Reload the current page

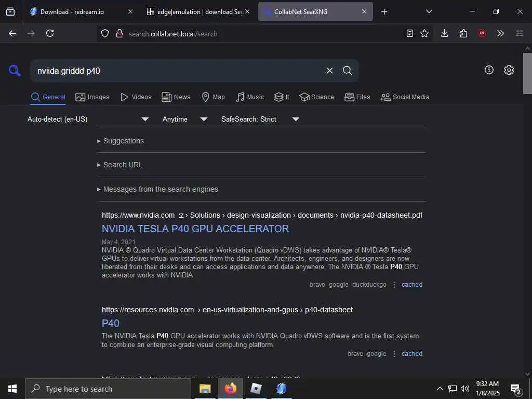click(x=50, y=33)
